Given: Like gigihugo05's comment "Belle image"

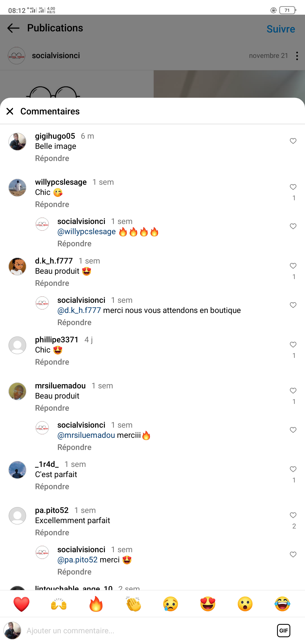Looking at the screenshot, I should click(293, 141).
